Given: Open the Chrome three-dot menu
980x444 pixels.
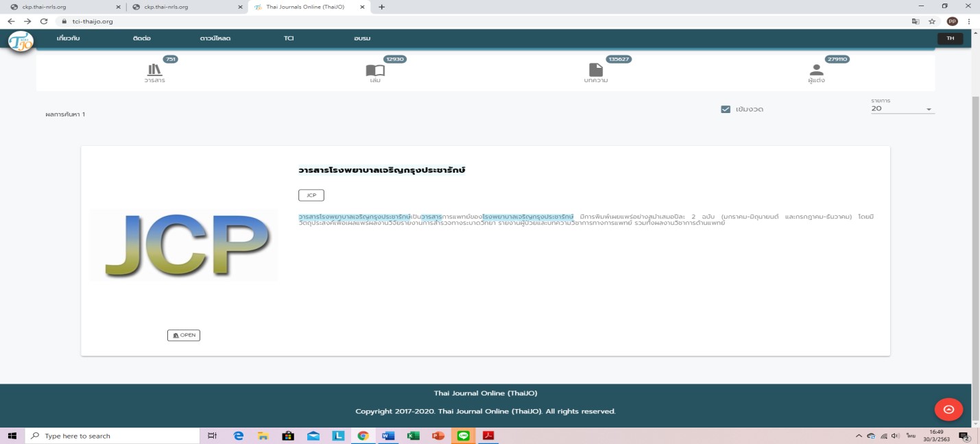Looking at the screenshot, I should pyautogui.click(x=969, y=21).
